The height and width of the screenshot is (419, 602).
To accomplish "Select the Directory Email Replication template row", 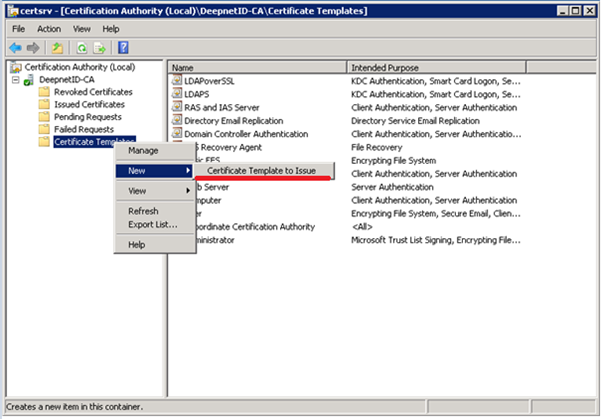I will (233, 120).
